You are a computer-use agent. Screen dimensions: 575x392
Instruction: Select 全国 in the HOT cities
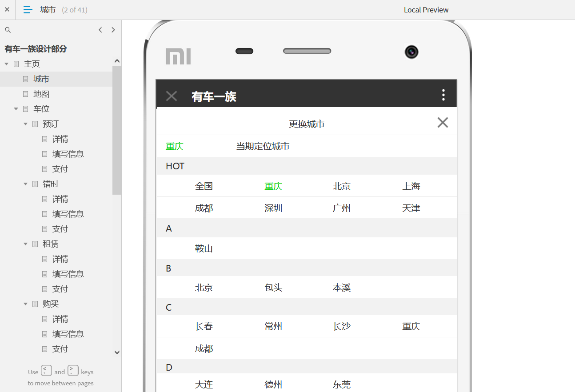point(204,186)
